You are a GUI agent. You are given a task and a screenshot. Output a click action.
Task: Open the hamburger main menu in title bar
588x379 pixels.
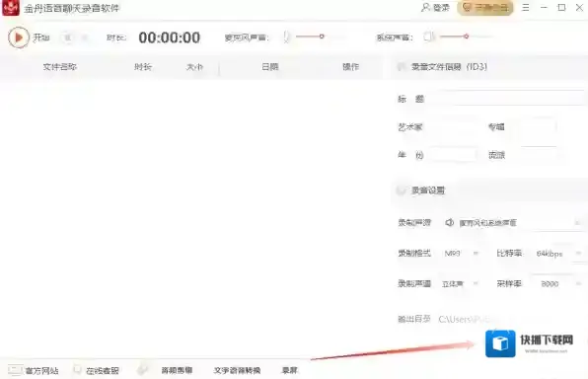(526, 7)
